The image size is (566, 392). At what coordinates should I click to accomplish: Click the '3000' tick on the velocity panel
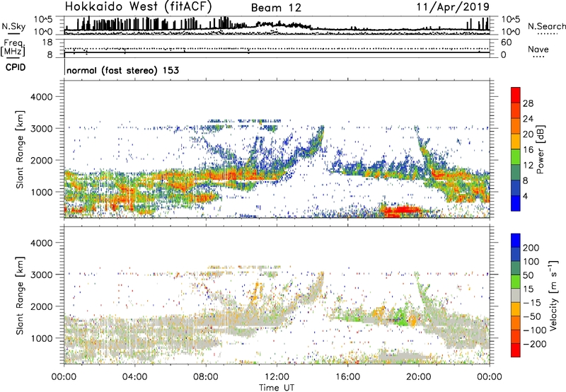[x=42, y=275]
